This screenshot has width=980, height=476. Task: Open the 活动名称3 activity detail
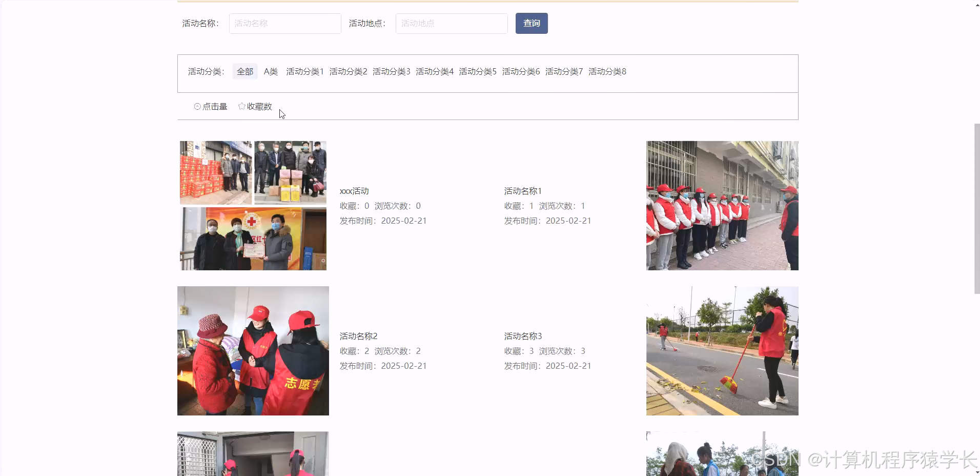tap(522, 336)
